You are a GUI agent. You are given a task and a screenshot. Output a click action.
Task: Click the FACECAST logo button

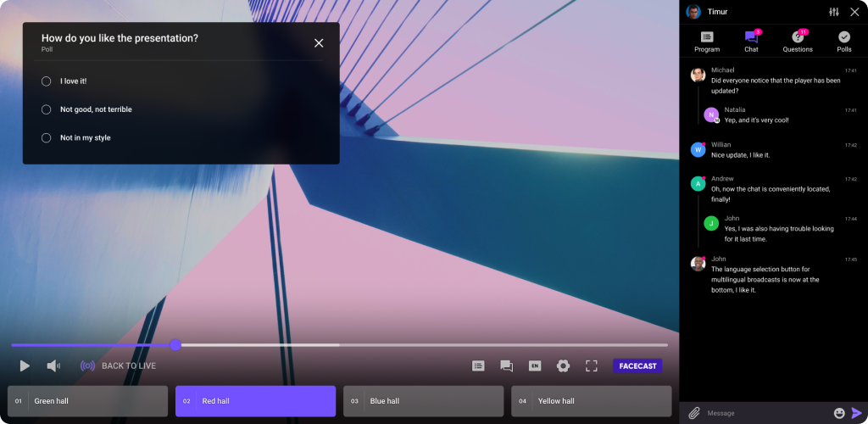tap(637, 365)
